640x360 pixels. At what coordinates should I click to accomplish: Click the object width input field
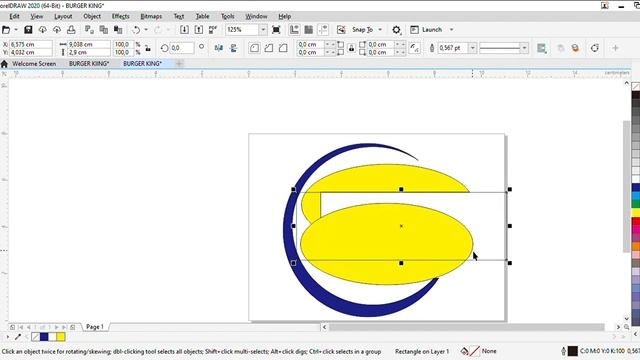89,44
